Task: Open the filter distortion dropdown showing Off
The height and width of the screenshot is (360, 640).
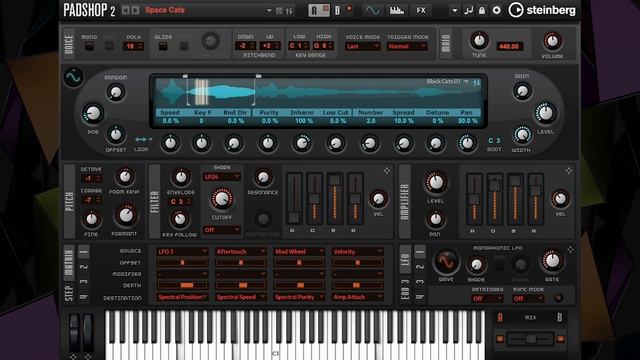Action: click(x=222, y=230)
